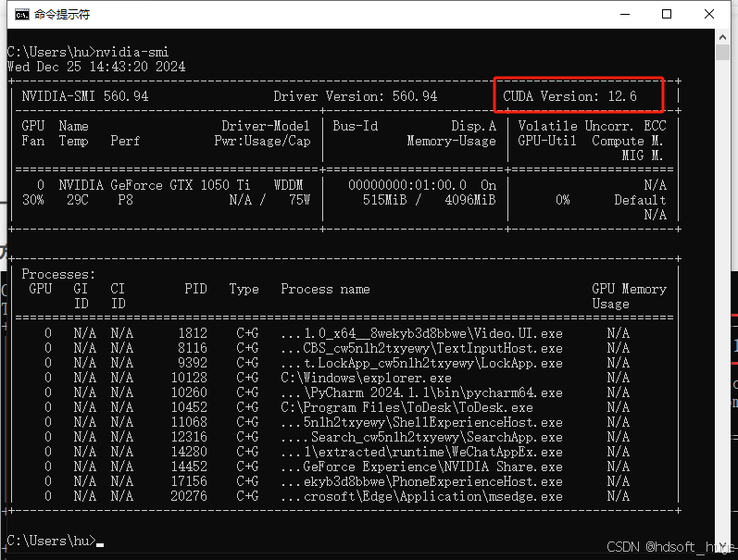This screenshot has height=560, width=738.
Task: Maximize the Command Prompt window
Action: point(667,14)
